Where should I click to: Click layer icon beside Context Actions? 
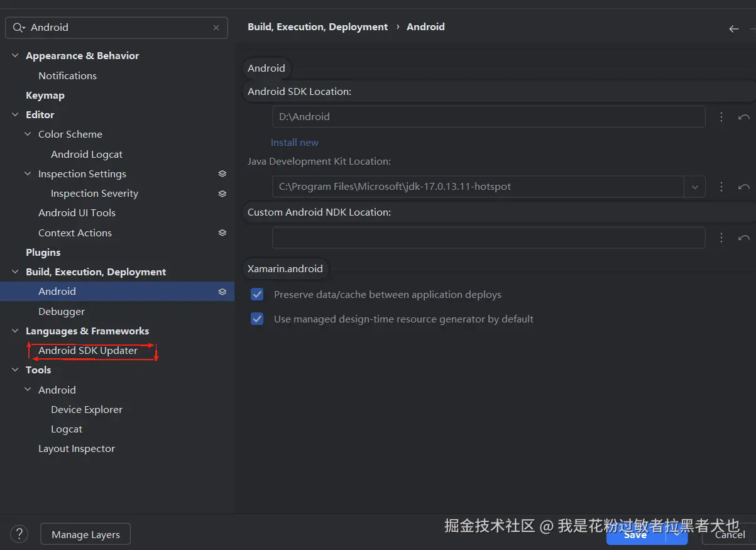click(222, 233)
